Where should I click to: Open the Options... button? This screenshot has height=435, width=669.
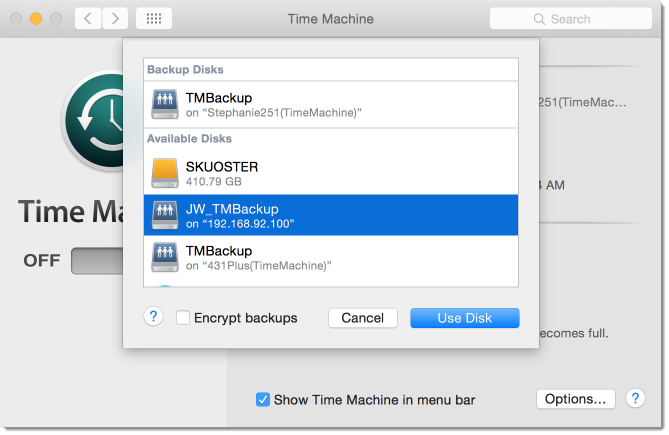575,399
